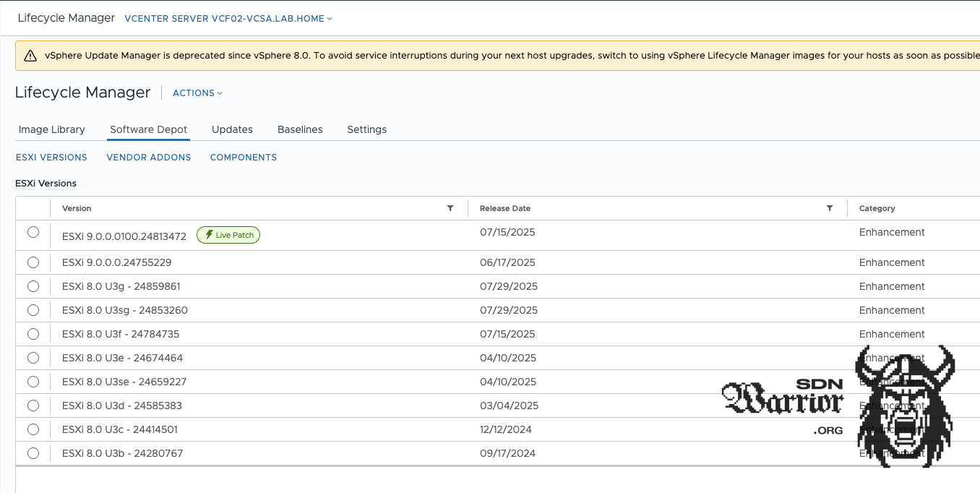
Task: Open the Settings tab
Action: point(366,129)
